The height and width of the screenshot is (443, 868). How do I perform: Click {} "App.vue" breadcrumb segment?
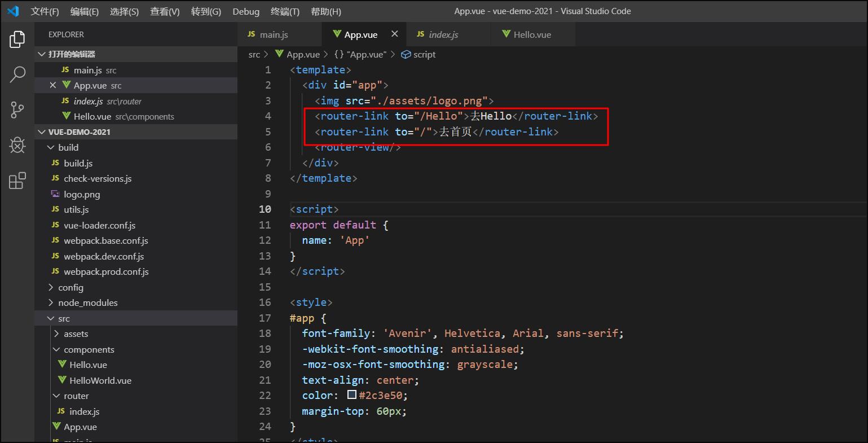(x=360, y=55)
